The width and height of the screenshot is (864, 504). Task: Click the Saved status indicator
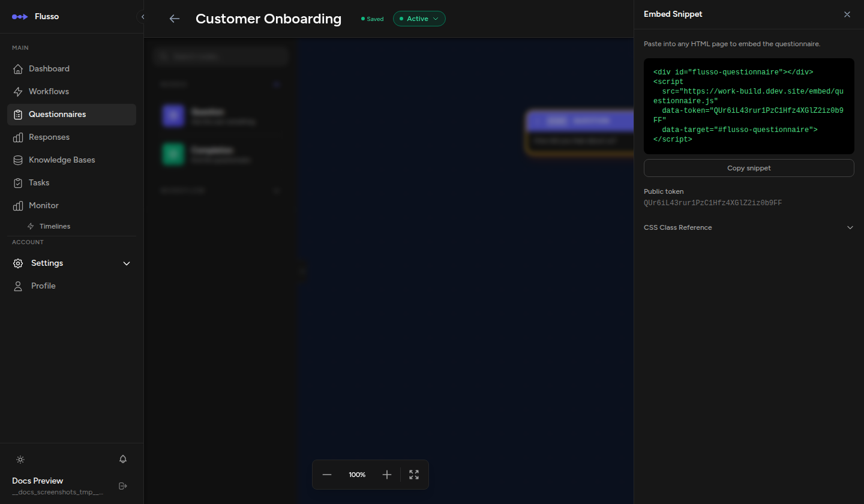[372, 19]
